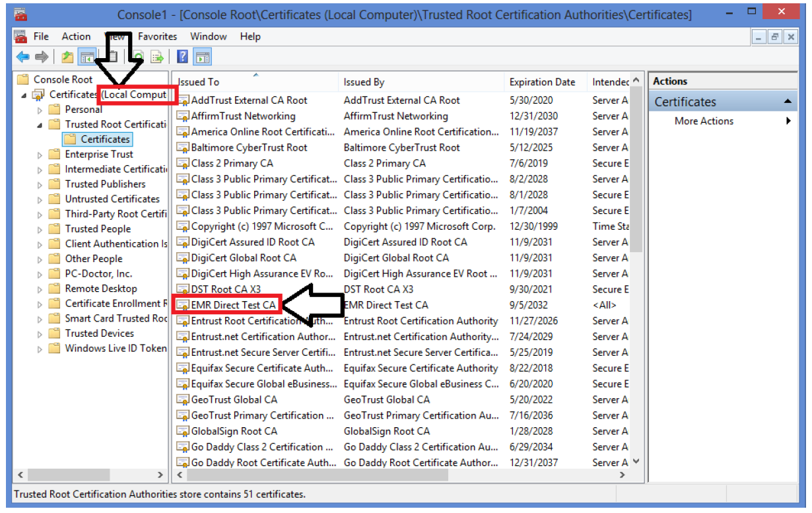This screenshot has height=513, width=812.
Task: Click the Up One Level folder icon
Action: pos(67,57)
